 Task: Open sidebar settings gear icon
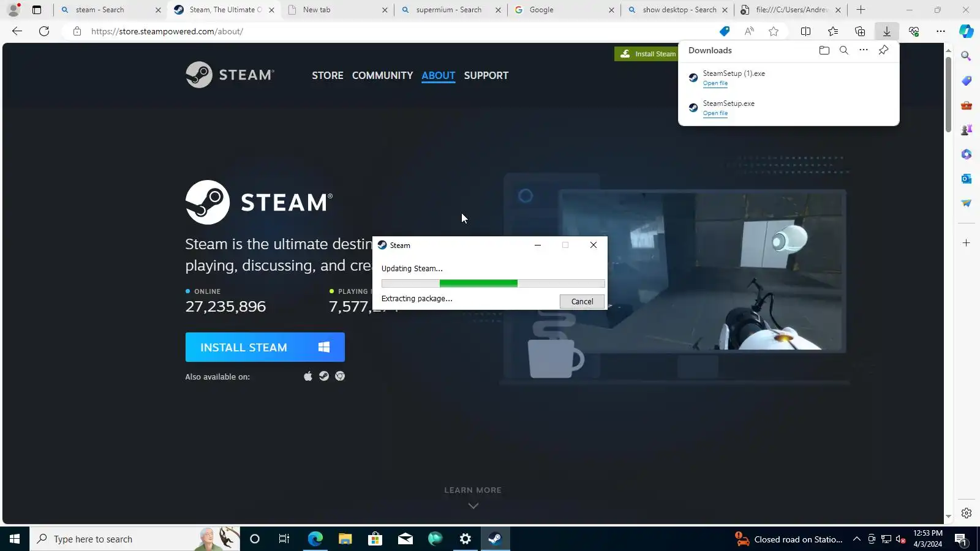click(967, 513)
